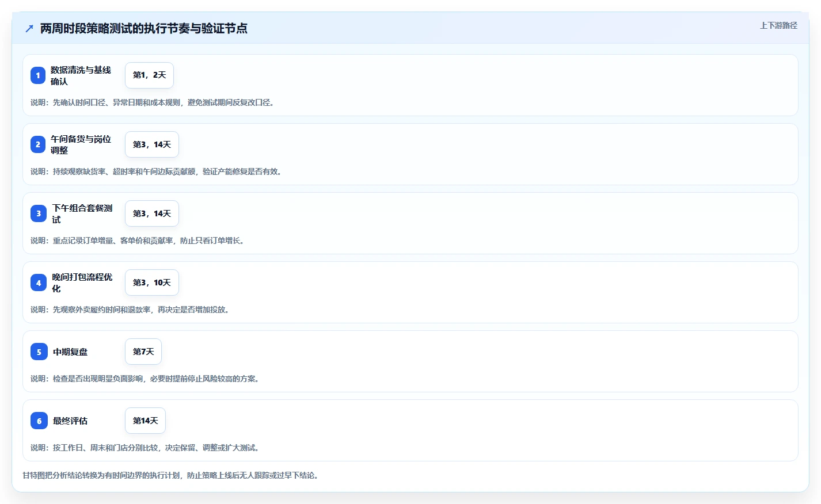Click the arrow icon beside the panel title
821x504 pixels.
[x=29, y=28]
